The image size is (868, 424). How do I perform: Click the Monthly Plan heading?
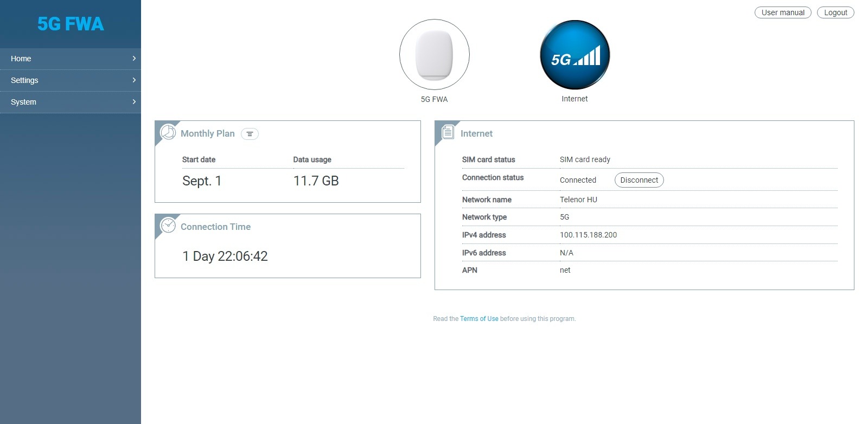[208, 133]
